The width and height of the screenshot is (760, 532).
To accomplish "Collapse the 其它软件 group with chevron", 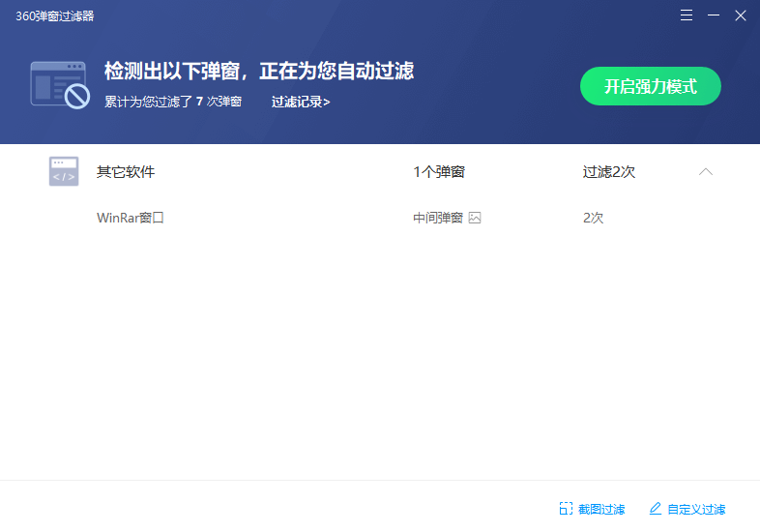I will [x=706, y=172].
